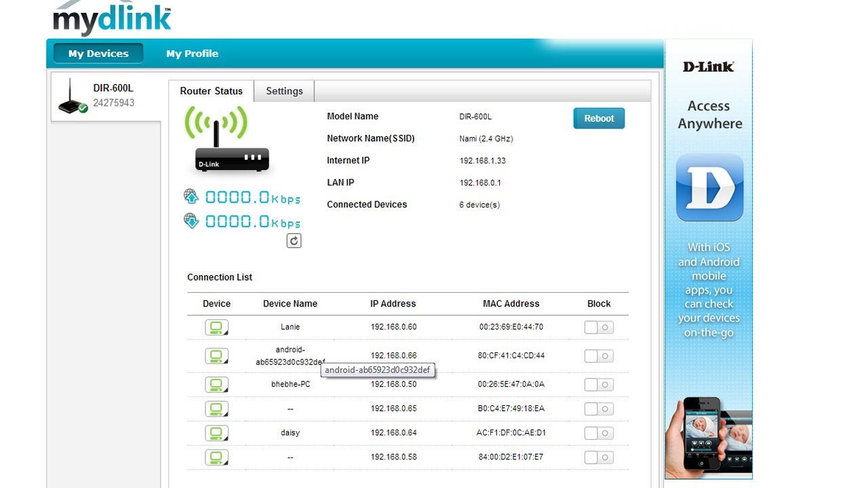Click the MAC Address column header
Image resolution: width=868 pixels, height=488 pixels.
tap(511, 304)
